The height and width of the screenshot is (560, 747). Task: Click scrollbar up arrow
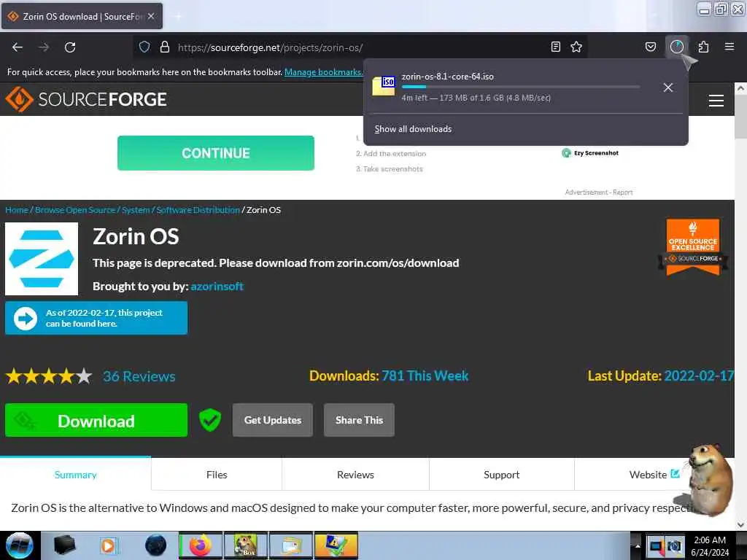[740, 88]
